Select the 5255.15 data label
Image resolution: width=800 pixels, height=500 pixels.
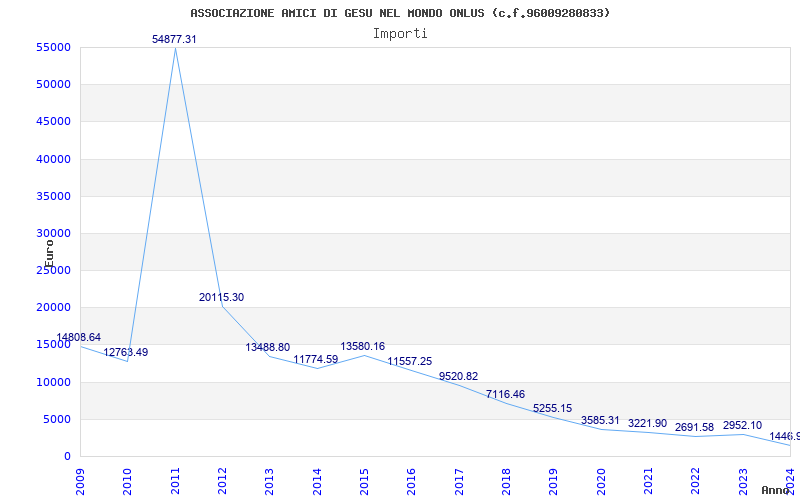tap(553, 408)
